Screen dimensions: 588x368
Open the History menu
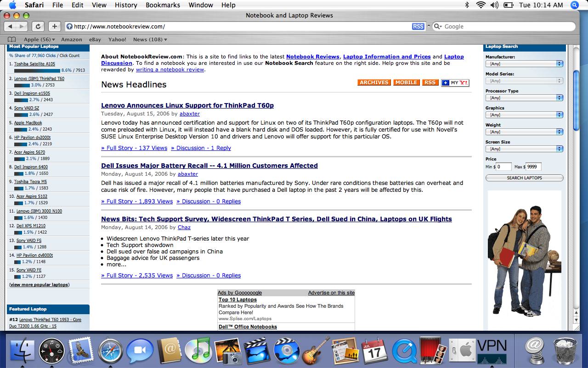pos(126,5)
